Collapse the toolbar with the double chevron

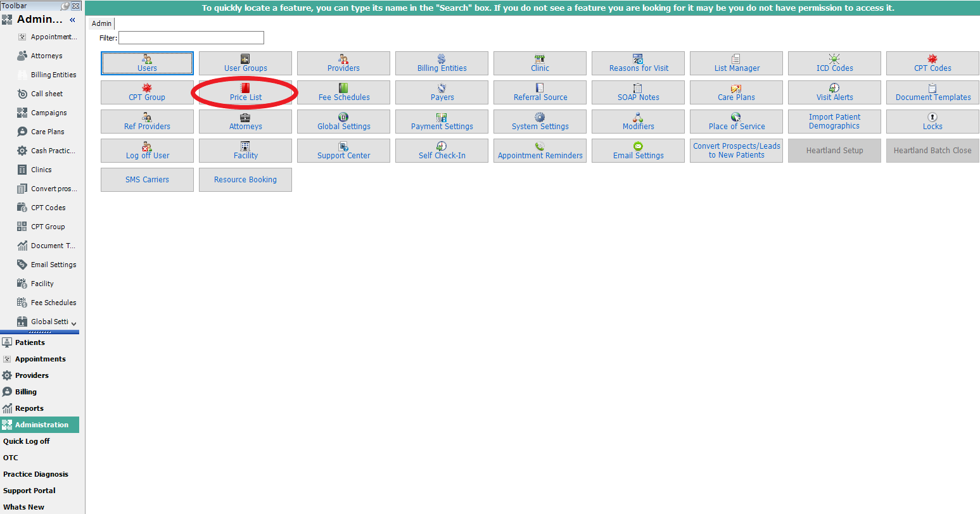point(72,20)
